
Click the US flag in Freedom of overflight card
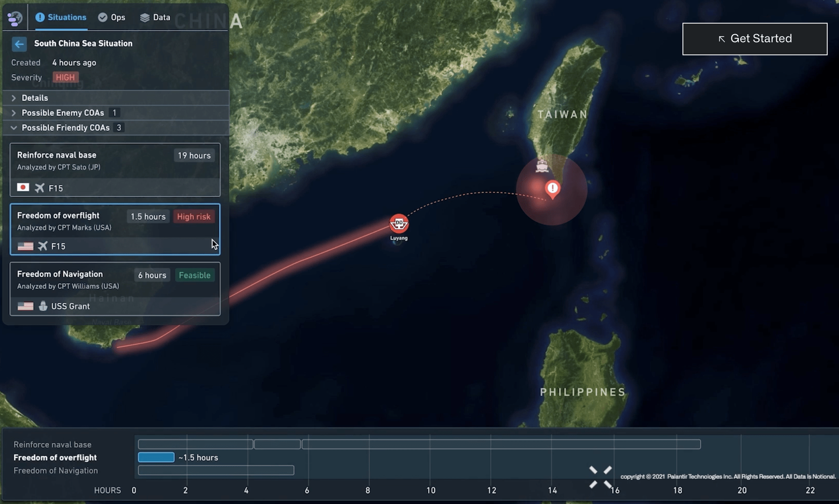[x=26, y=246]
